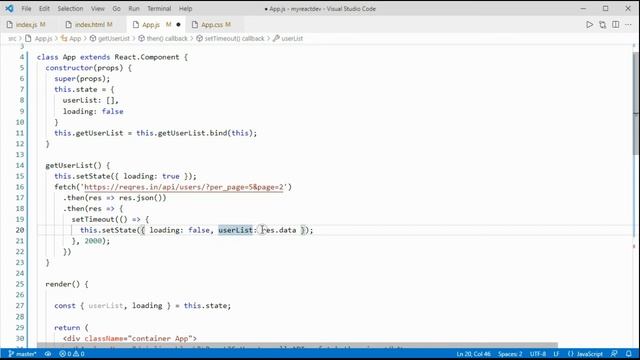Click the master branch indicator
Viewport: 640px width, 360px height.
[22, 354]
